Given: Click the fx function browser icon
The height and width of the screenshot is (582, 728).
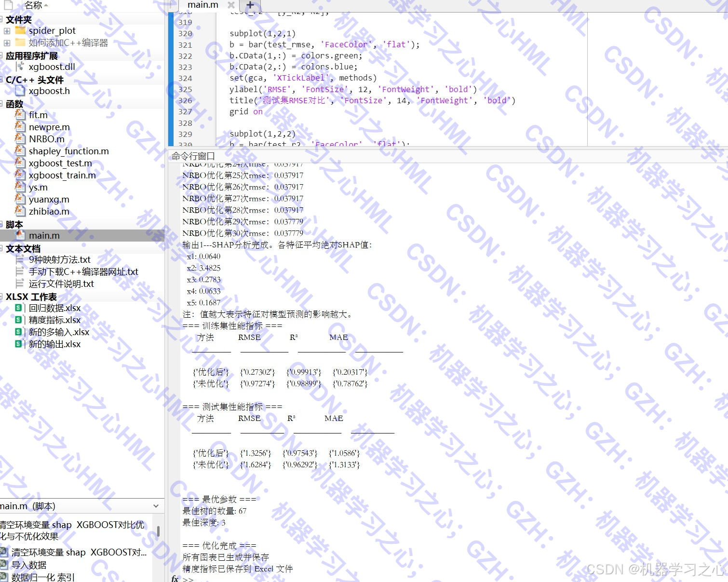Looking at the screenshot, I should click(x=175, y=579).
